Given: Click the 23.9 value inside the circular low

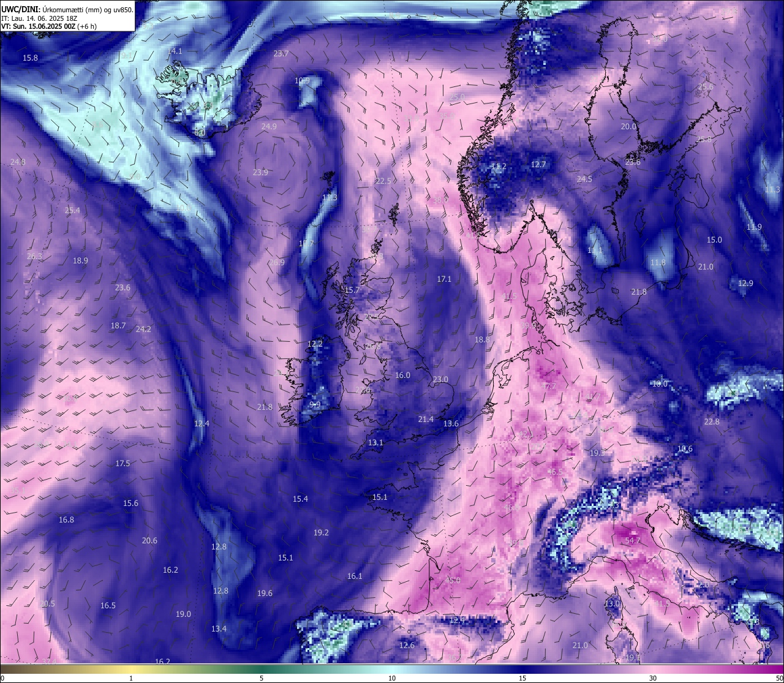Looking at the screenshot, I should point(260,173).
